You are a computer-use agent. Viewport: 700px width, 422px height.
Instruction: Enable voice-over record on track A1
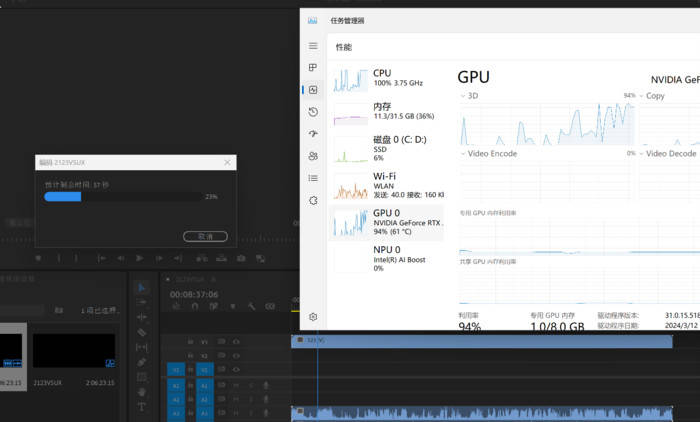coord(266,385)
